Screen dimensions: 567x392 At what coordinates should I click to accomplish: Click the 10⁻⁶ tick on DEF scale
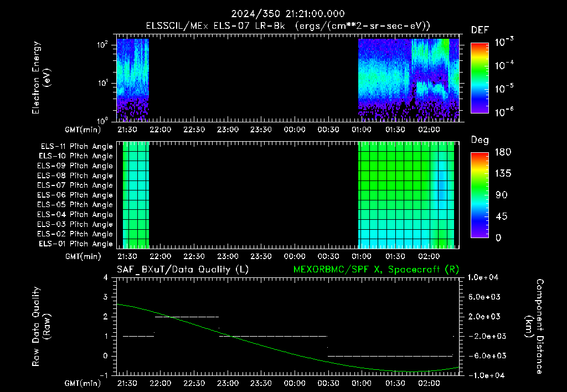coord(504,112)
